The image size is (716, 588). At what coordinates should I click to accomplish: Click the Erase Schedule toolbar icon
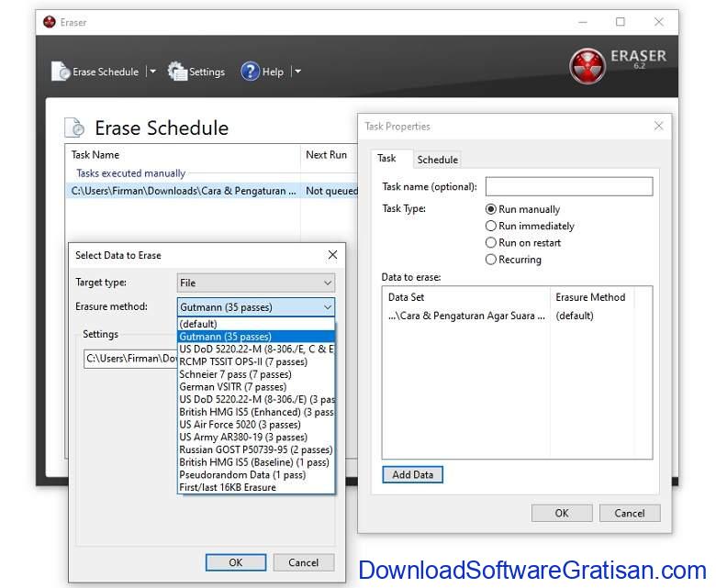click(x=61, y=72)
